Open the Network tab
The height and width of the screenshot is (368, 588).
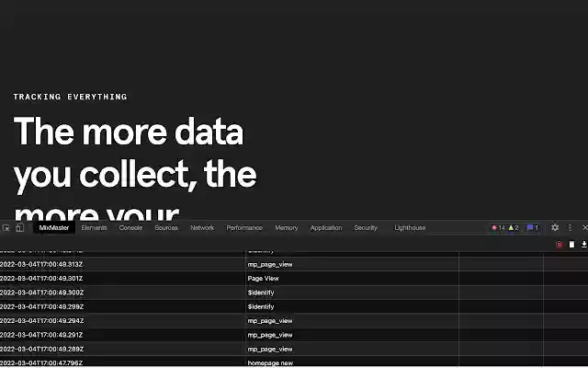(202, 227)
